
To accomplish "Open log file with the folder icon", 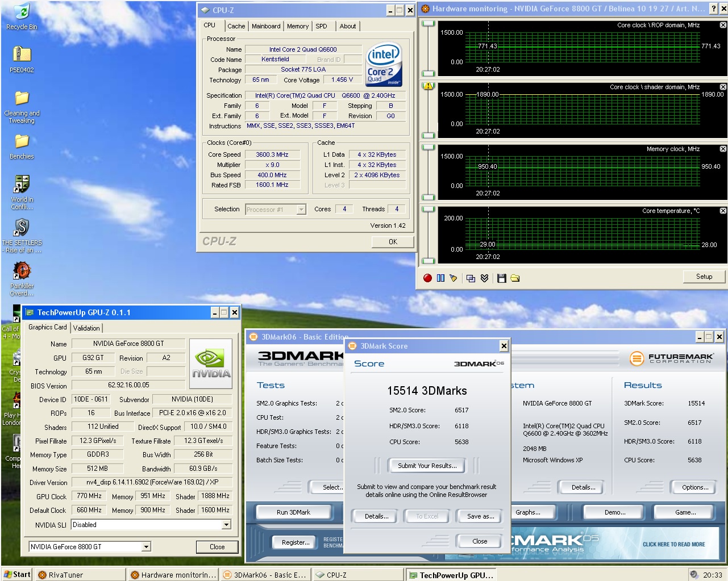I will point(515,278).
